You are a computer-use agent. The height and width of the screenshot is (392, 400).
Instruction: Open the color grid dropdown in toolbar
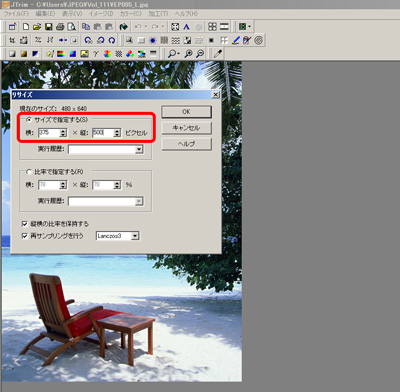tap(250, 27)
